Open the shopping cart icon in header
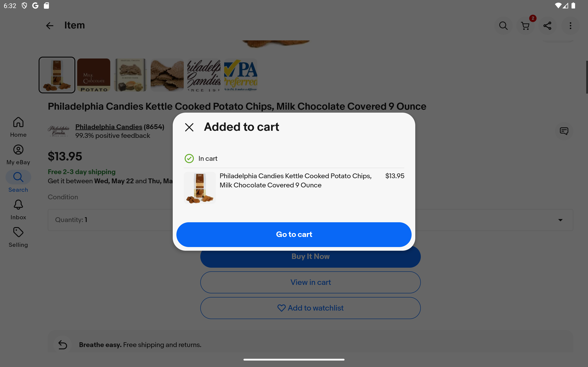This screenshot has width=588, height=367. click(525, 26)
